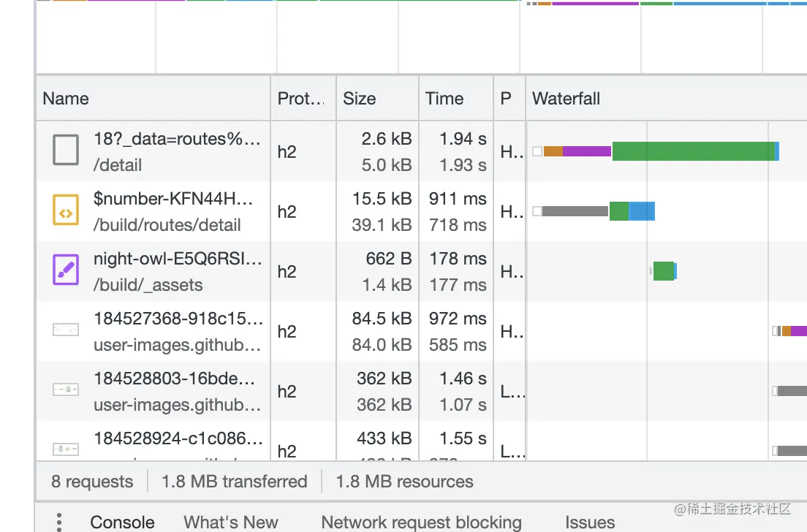Select the night-owl-E5Q6RSI request name
Screen dimensions: 807x532
pyautogui.click(x=177, y=259)
